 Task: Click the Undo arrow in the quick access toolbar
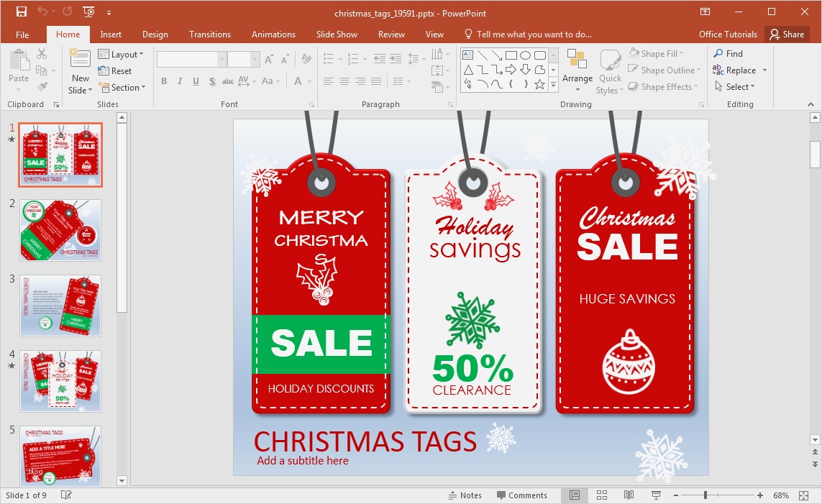42,12
